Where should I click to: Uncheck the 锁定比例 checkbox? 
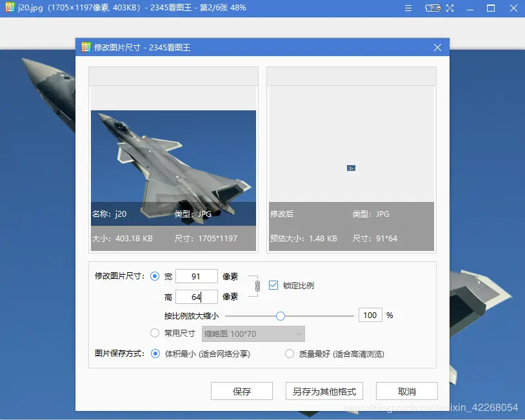(x=273, y=285)
